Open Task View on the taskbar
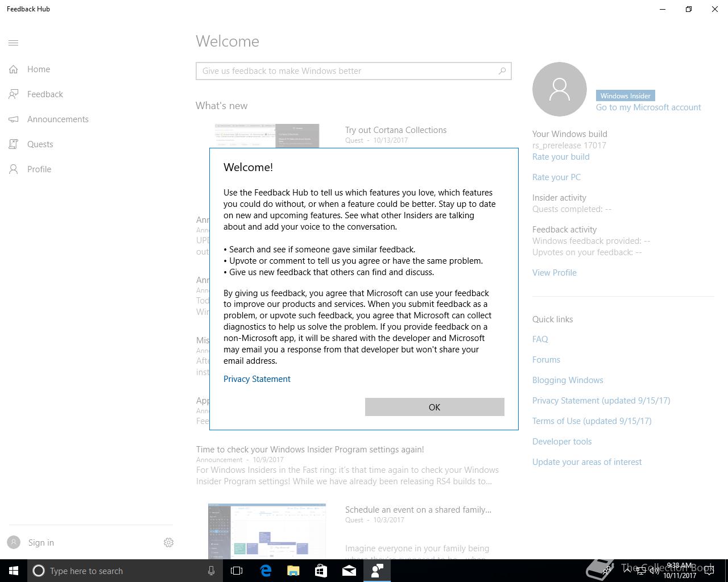Viewport: 728px width, 582px height. point(237,571)
